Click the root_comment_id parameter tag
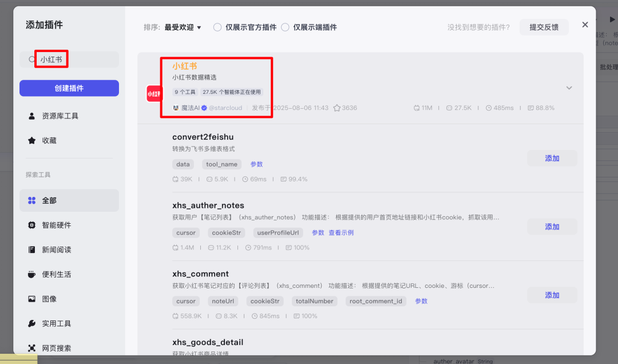This screenshot has width=618, height=364. pyautogui.click(x=375, y=301)
